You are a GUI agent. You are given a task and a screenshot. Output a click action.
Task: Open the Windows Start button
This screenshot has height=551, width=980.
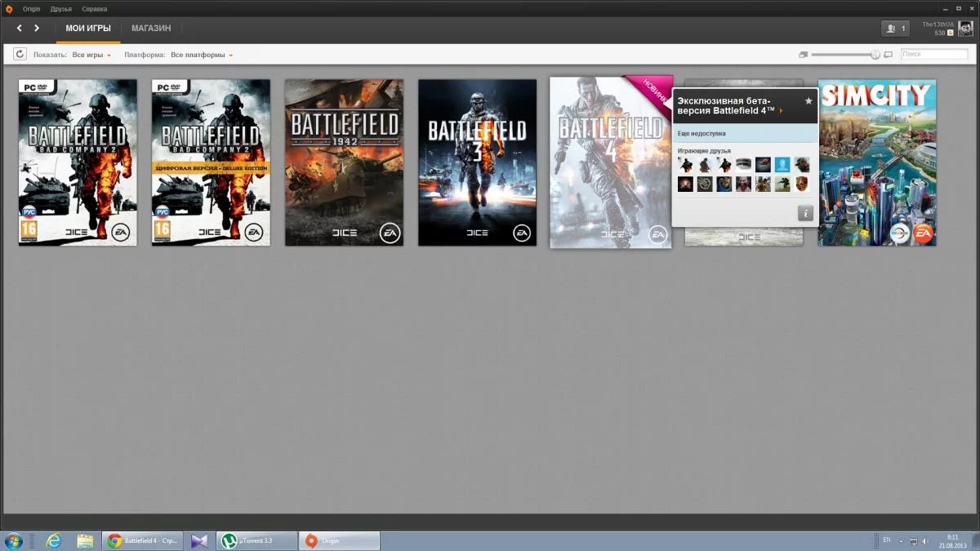click(14, 540)
